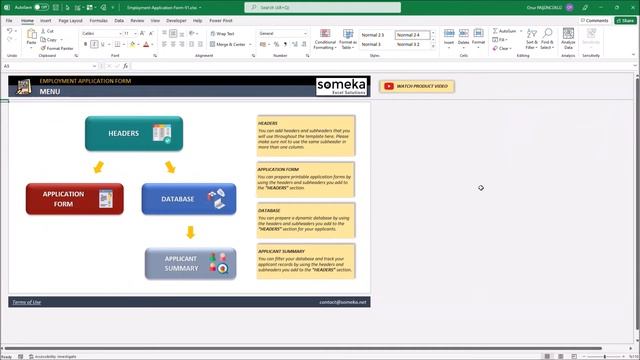The image size is (640, 360).
Task: Toggle Wrap Text
Action: click(x=222, y=33)
